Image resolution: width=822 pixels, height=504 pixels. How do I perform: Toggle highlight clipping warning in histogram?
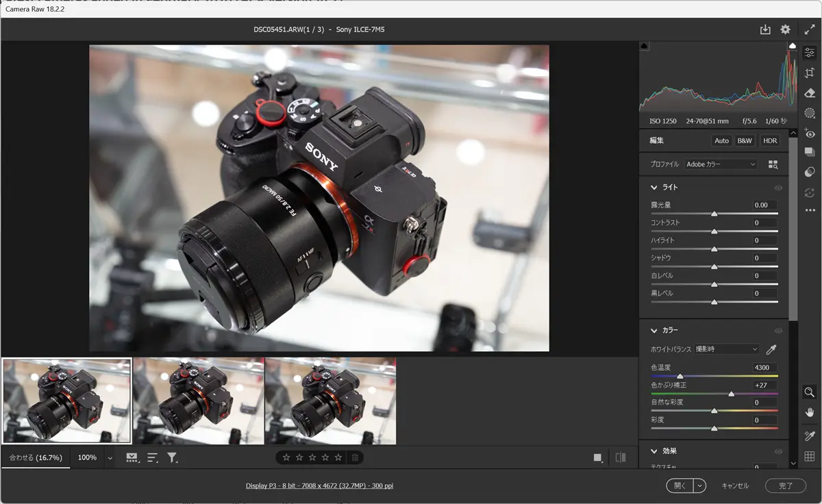793,46
